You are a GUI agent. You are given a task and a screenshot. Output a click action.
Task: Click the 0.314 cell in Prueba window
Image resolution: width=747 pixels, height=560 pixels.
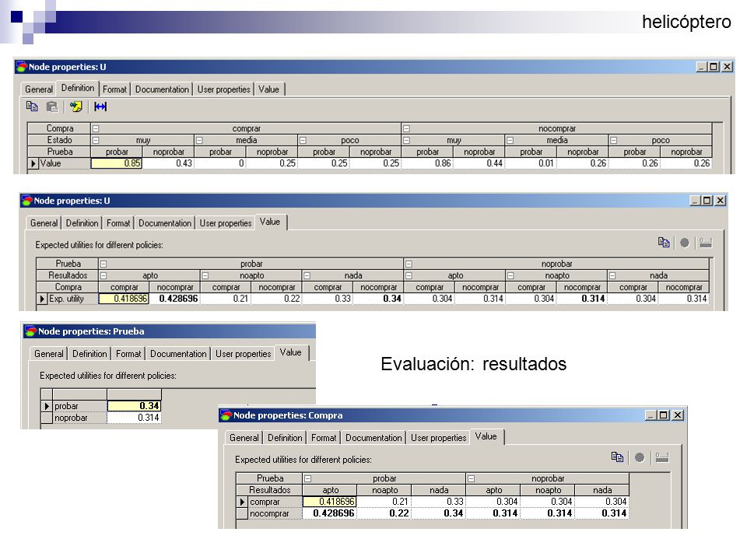pyautogui.click(x=135, y=418)
